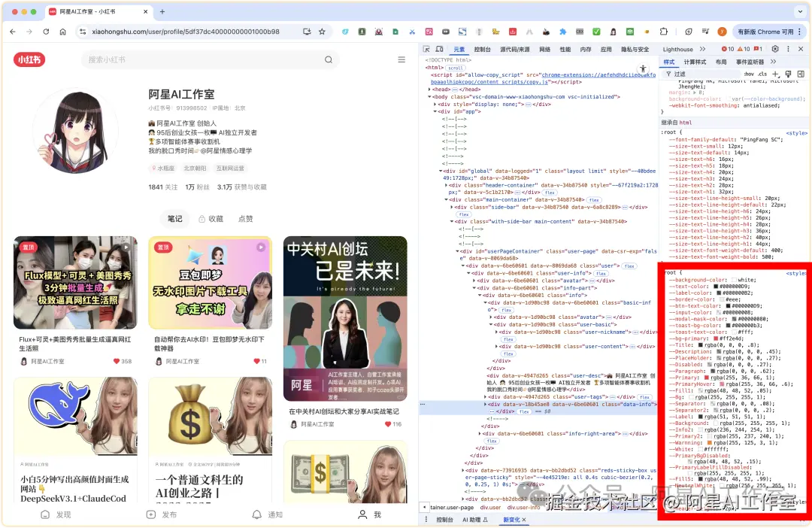Reload the page in Chrome
This screenshot has height=528, width=812.
(46, 32)
